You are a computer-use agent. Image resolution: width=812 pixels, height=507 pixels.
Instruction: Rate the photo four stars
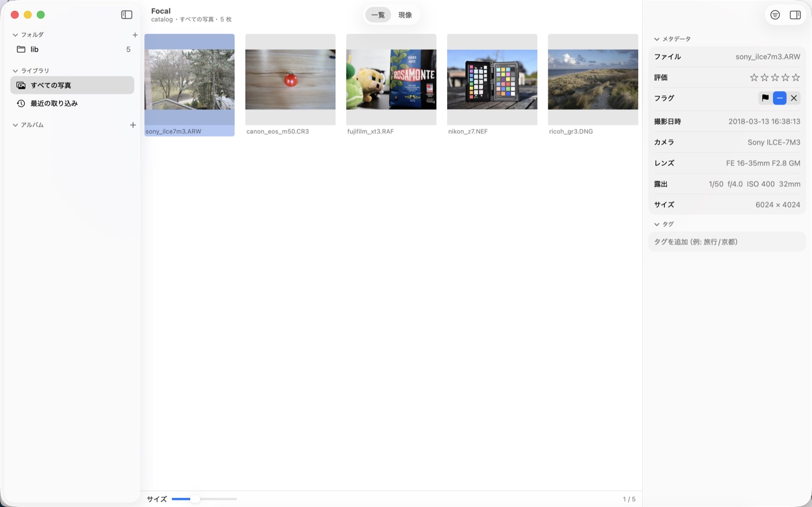(x=785, y=77)
